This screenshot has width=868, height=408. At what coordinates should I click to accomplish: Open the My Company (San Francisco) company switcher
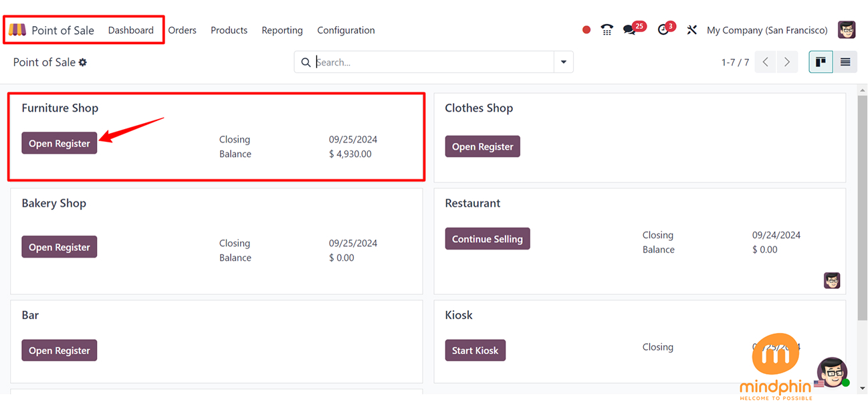pyautogui.click(x=767, y=30)
